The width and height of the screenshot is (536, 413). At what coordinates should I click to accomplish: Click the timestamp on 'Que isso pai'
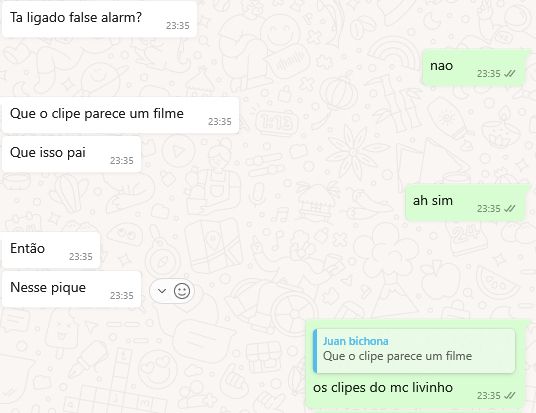point(122,161)
